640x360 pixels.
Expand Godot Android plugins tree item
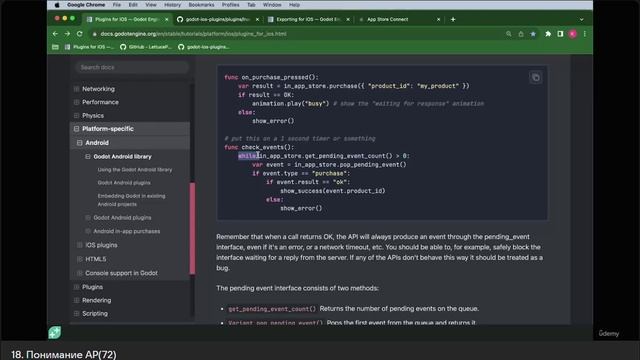[x=88, y=218]
